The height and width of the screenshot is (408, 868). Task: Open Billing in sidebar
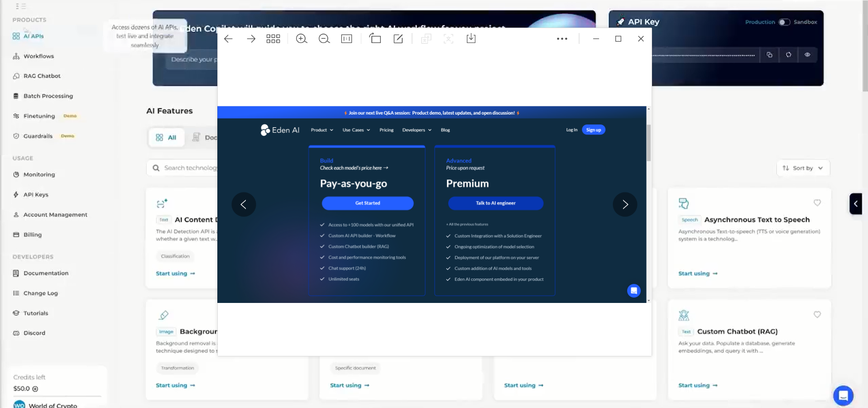(x=27, y=235)
